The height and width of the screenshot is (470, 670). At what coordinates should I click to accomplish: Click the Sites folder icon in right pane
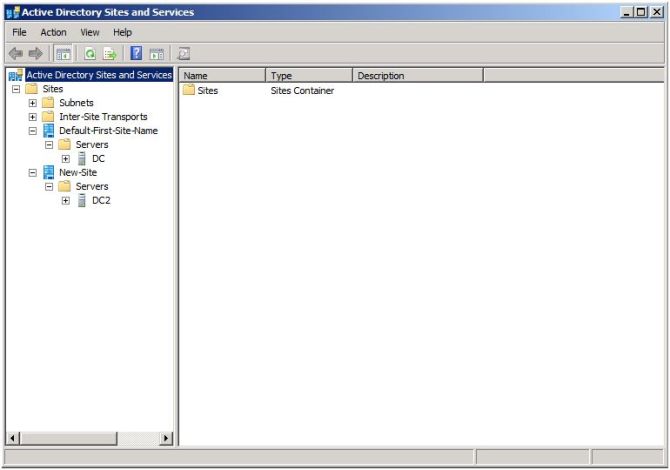(x=188, y=90)
